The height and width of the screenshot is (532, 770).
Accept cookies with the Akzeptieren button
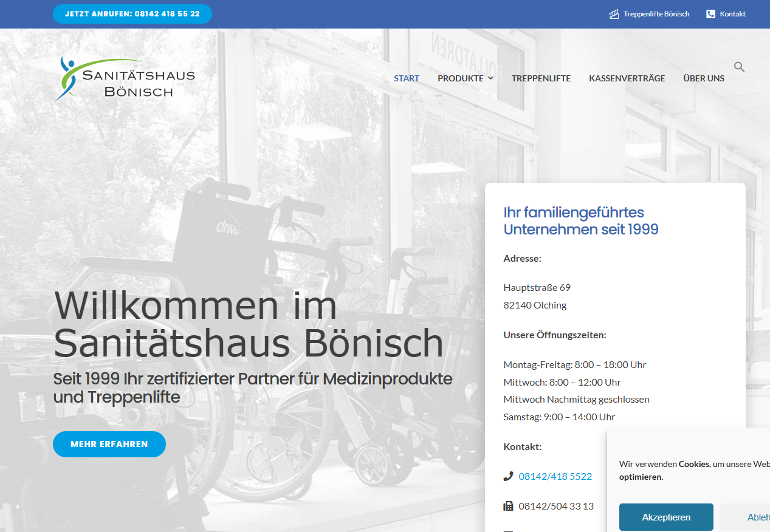666,517
